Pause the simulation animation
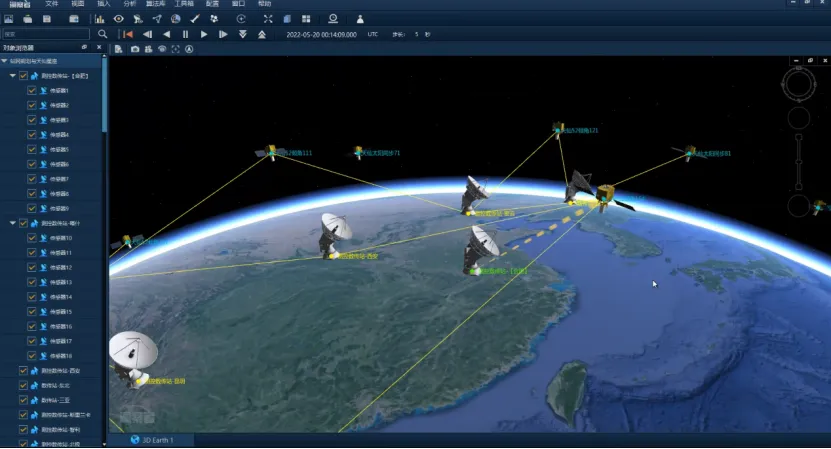This screenshot has width=831, height=449. (185, 34)
